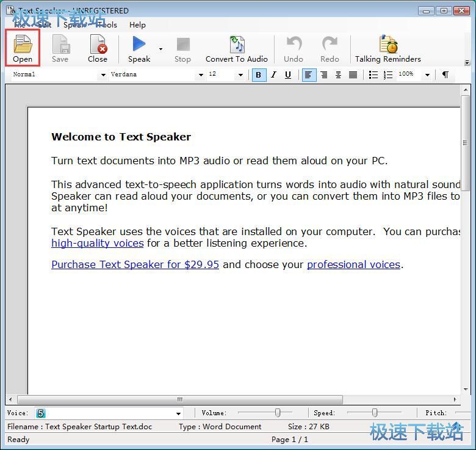Toggle Underline formatting
The width and height of the screenshot is (476, 450).
(288, 74)
